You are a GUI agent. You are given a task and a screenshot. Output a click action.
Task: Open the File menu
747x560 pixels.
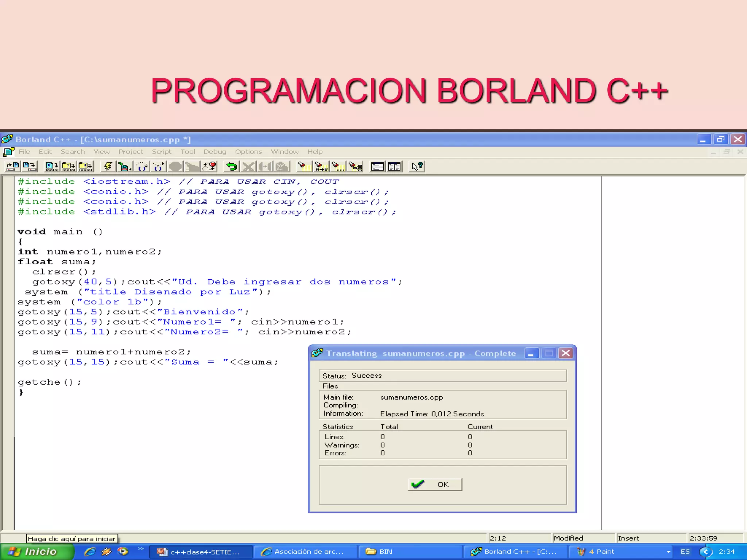pos(24,152)
